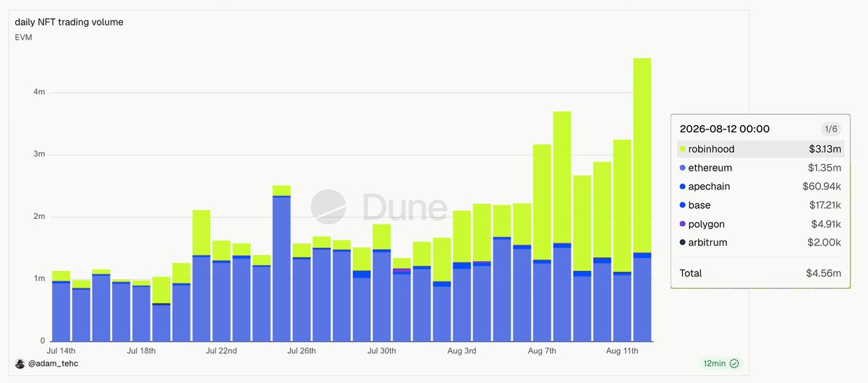Click the green refresh checkmark icon

point(734,363)
